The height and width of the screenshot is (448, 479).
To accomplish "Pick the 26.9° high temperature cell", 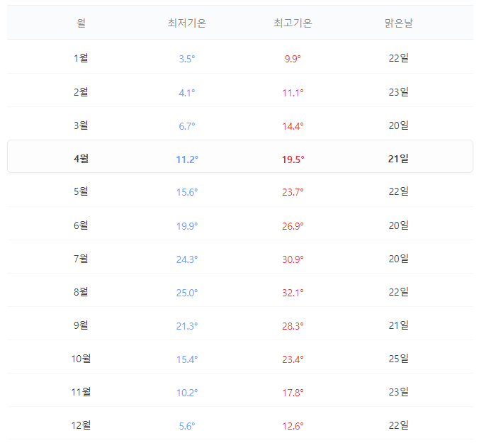I will point(293,226).
